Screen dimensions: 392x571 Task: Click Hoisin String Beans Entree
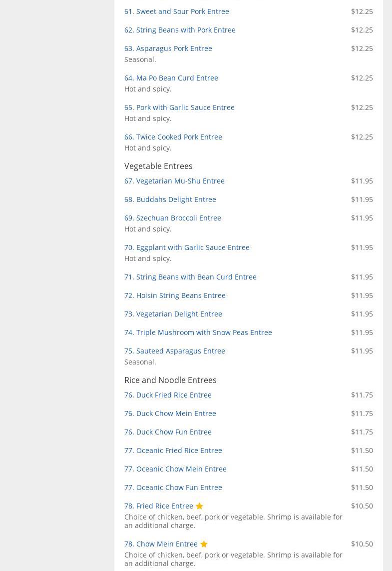(175, 295)
